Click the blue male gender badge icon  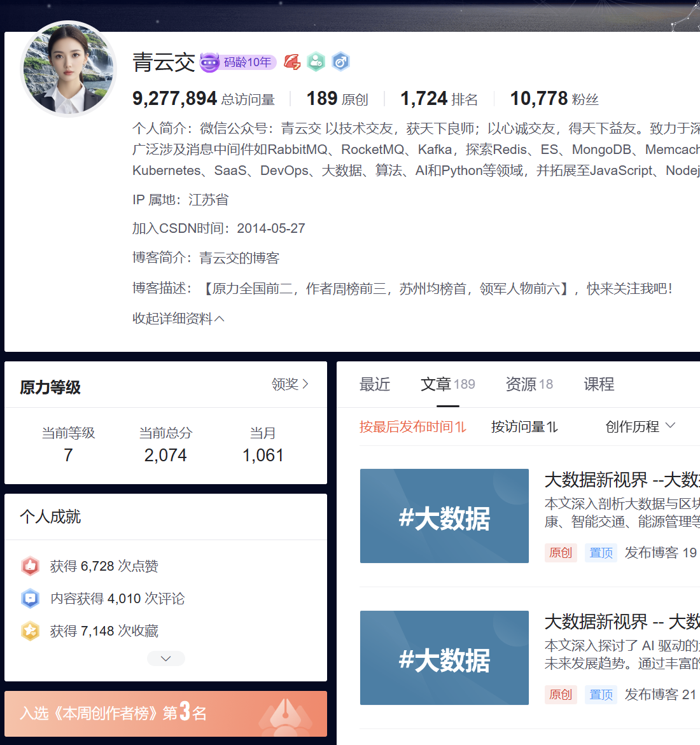point(340,62)
